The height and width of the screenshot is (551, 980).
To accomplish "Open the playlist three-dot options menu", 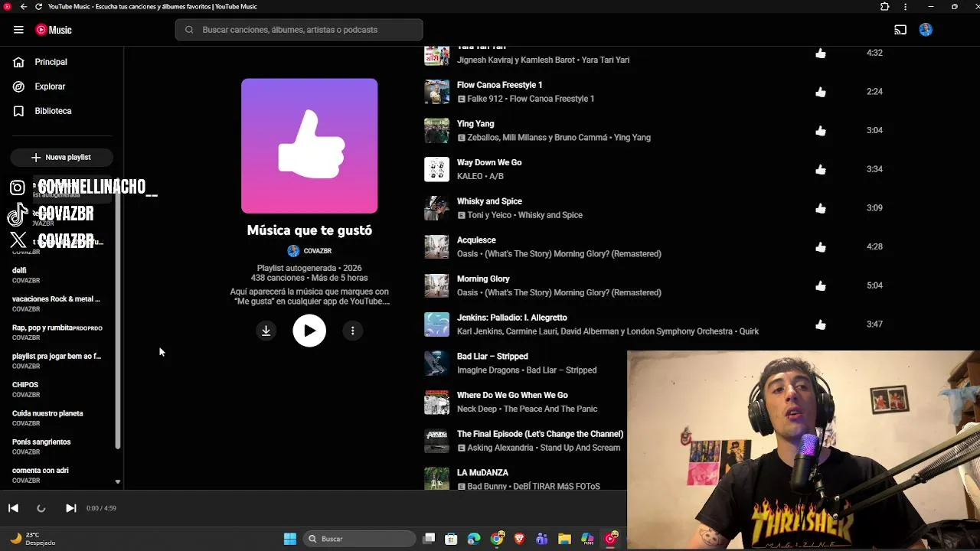I will pyautogui.click(x=352, y=331).
